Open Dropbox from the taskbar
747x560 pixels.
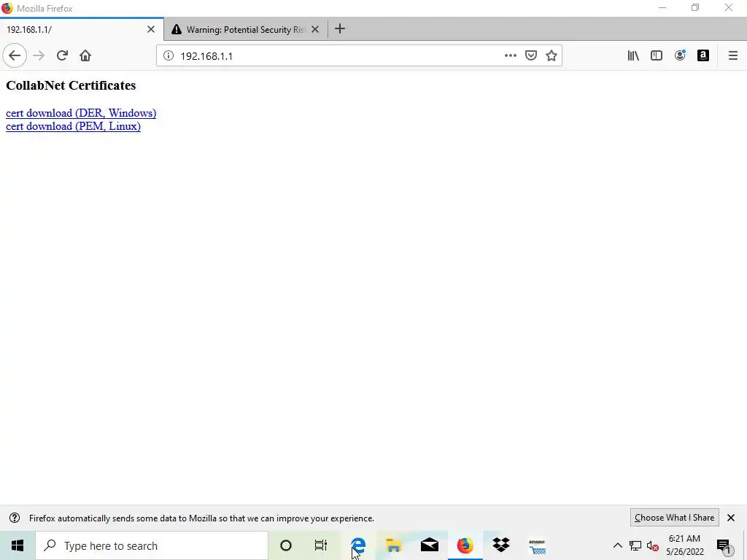(x=501, y=545)
